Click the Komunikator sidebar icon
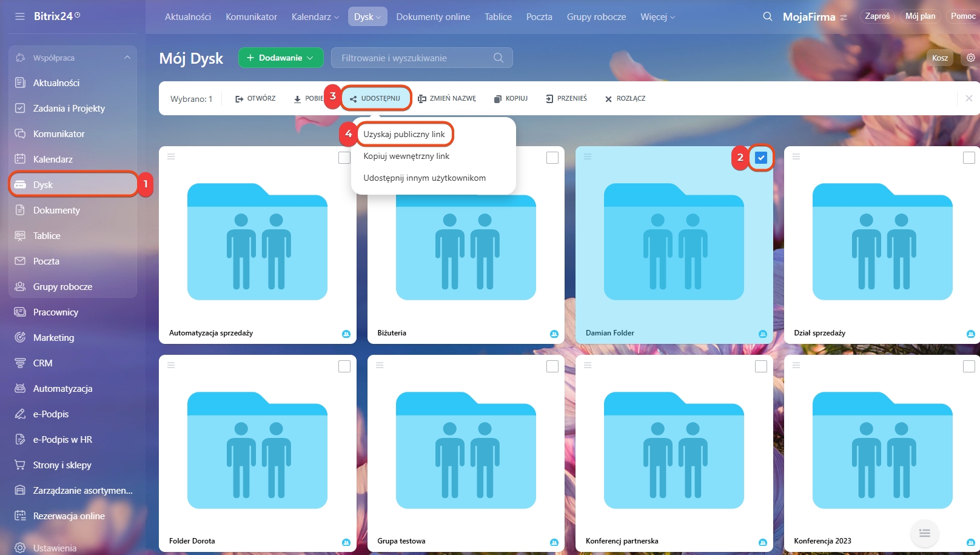Viewport: 980px width, 555px height. (20, 133)
